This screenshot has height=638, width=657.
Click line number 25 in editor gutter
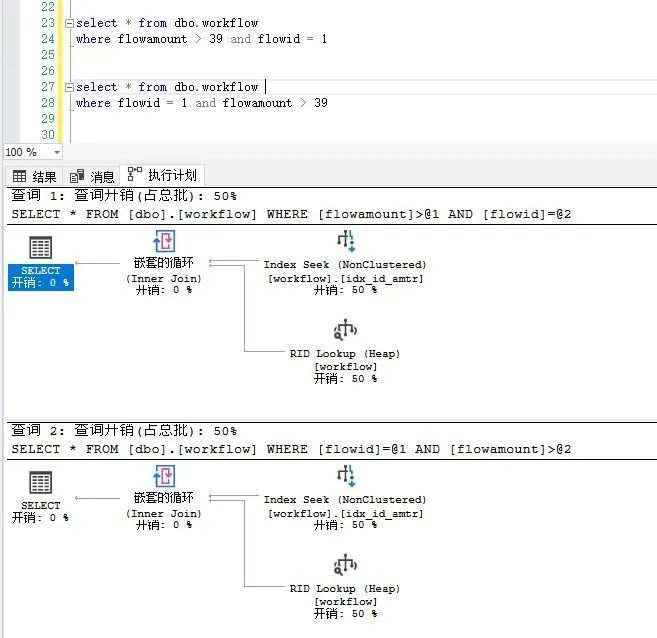click(x=48, y=55)
